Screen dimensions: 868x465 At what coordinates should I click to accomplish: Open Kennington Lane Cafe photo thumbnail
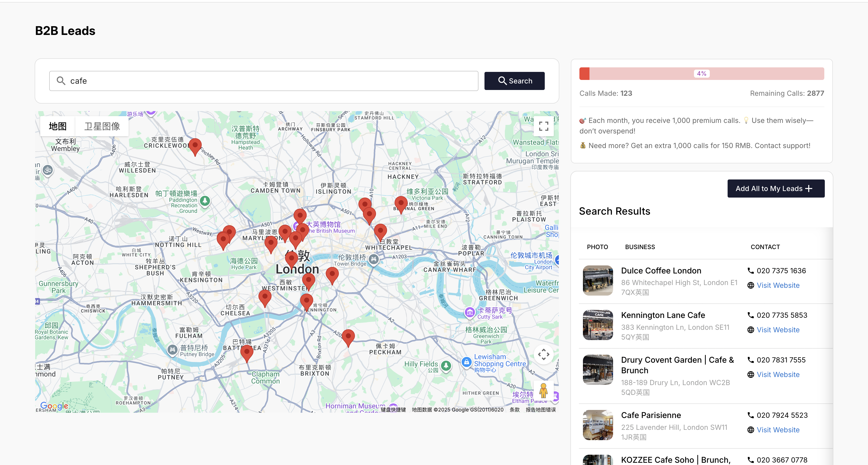point(598,325)
